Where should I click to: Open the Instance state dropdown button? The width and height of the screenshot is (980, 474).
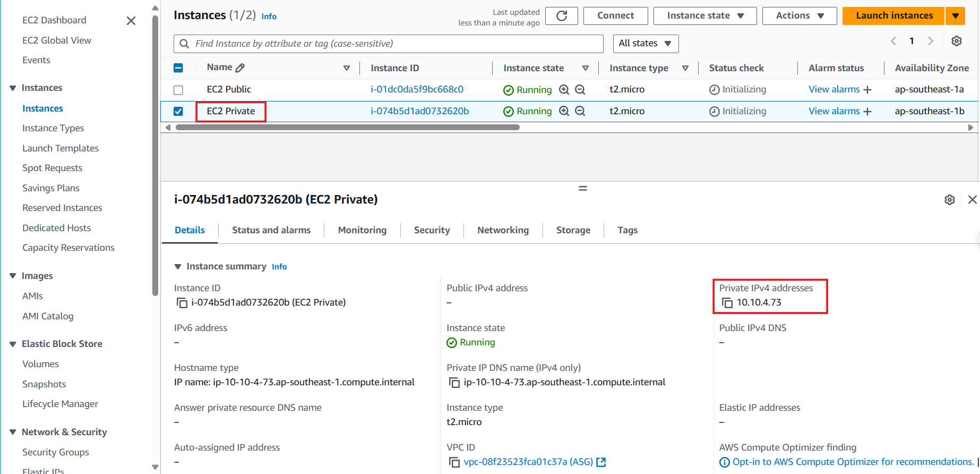point(705,16)
